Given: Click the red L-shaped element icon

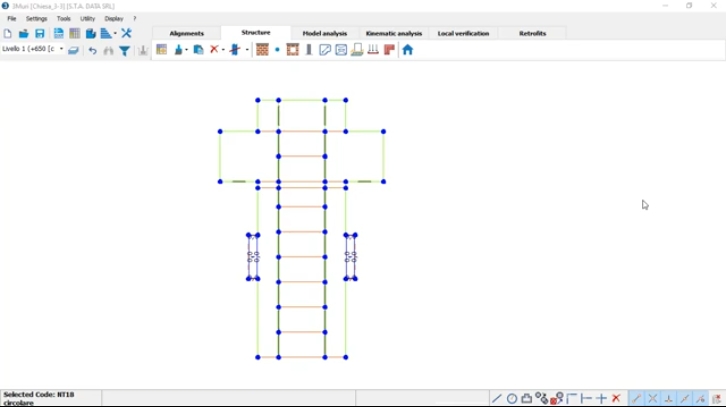Looking at the screenshot, I should pos(389,50).
